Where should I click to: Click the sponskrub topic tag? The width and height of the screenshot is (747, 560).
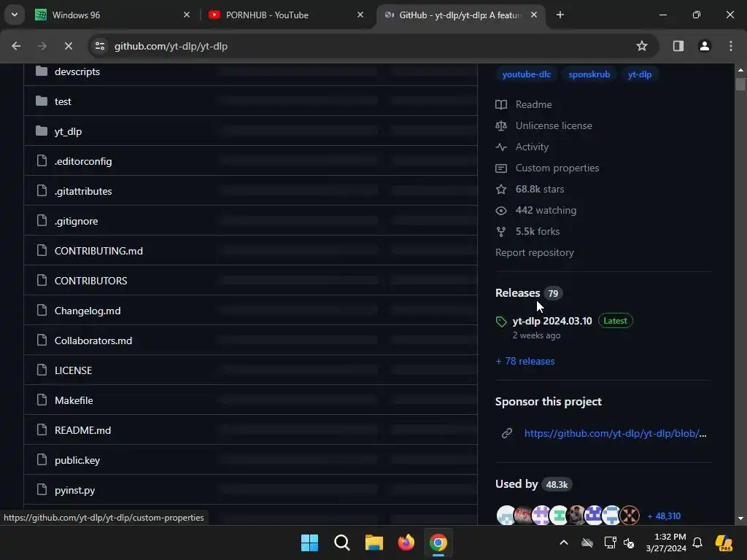point(589,74)
